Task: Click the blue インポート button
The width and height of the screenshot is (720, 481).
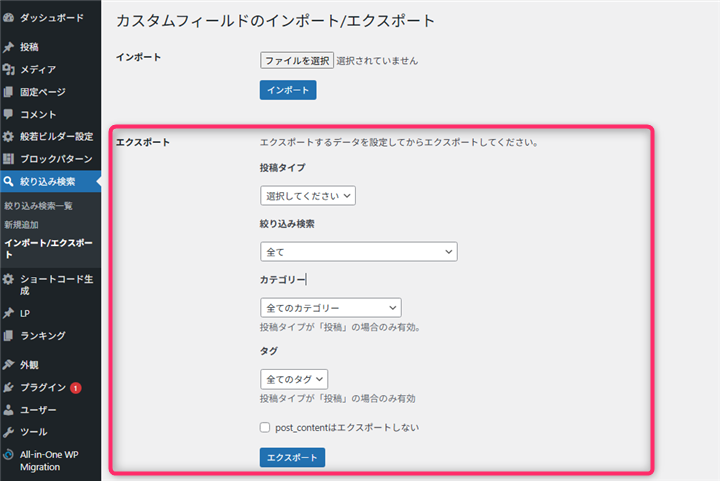Action: pos(288,90)
